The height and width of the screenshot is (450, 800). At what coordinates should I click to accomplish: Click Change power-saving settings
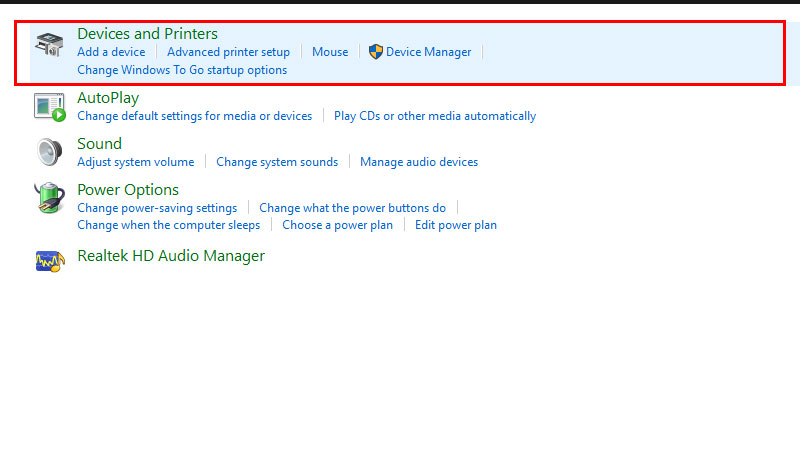(157, 208)
